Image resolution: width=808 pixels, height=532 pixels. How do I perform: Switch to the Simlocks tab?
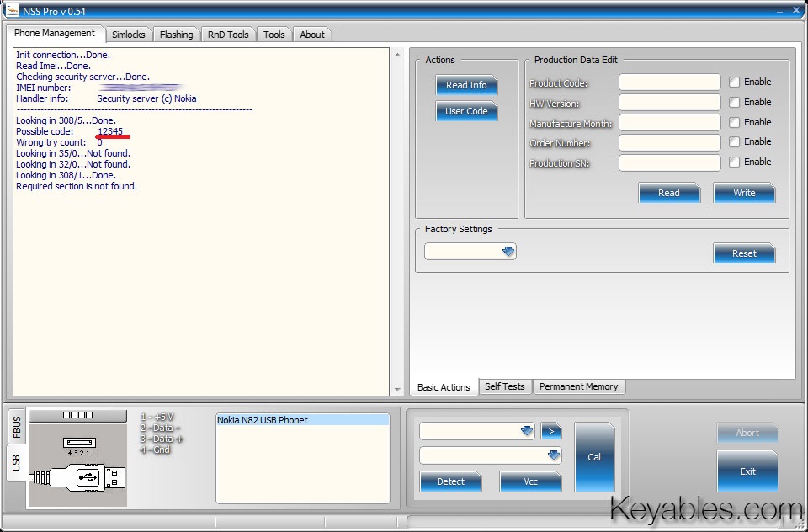(x=128, y=35)
